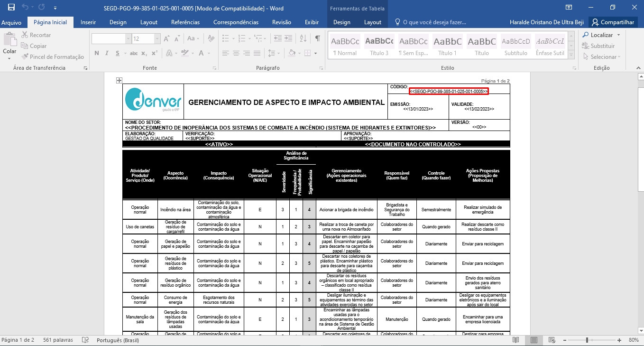644x346 pixels.
Task: Toggle Print Layout view in status bar
Action: 534,340
